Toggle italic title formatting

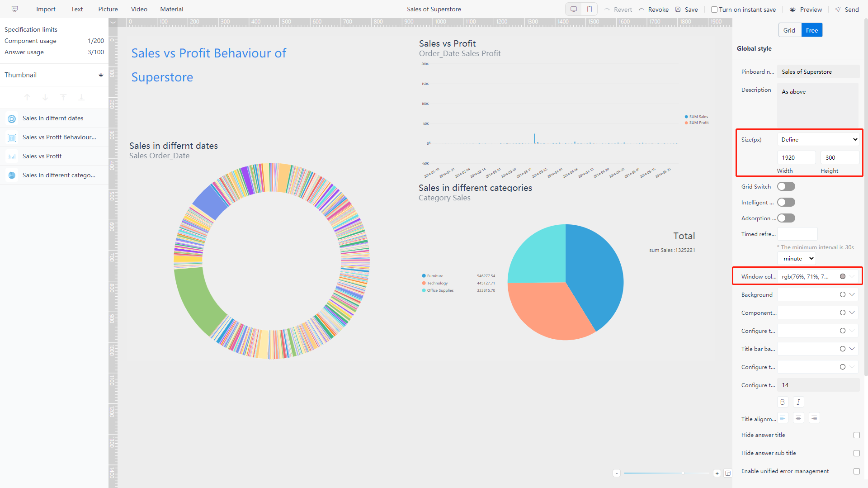tap(798, 402)
